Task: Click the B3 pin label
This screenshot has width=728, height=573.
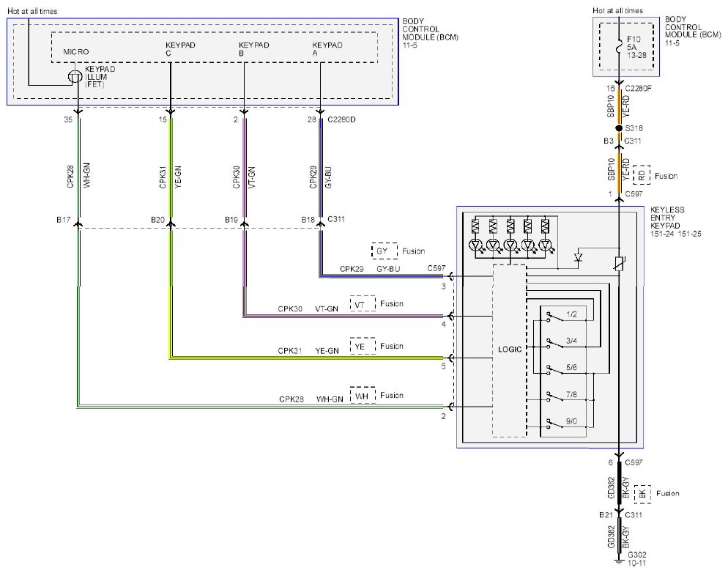Action: [608, 141]
